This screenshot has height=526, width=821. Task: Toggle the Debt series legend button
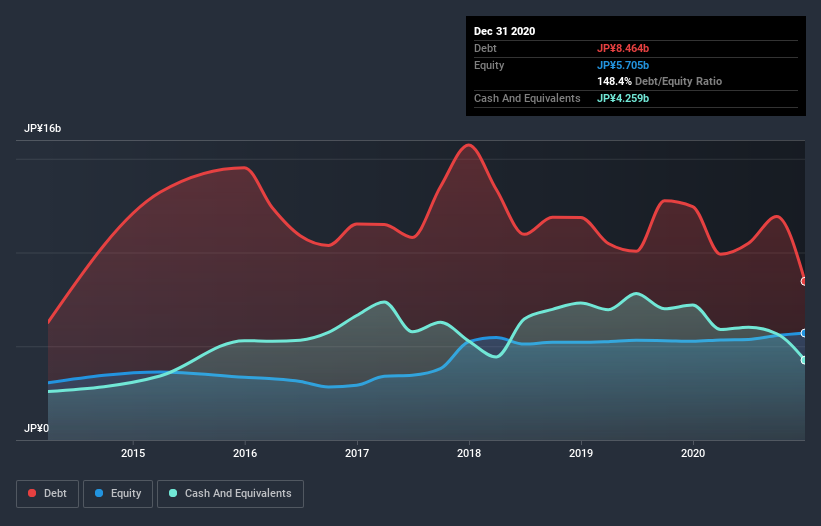click(48, 494)
